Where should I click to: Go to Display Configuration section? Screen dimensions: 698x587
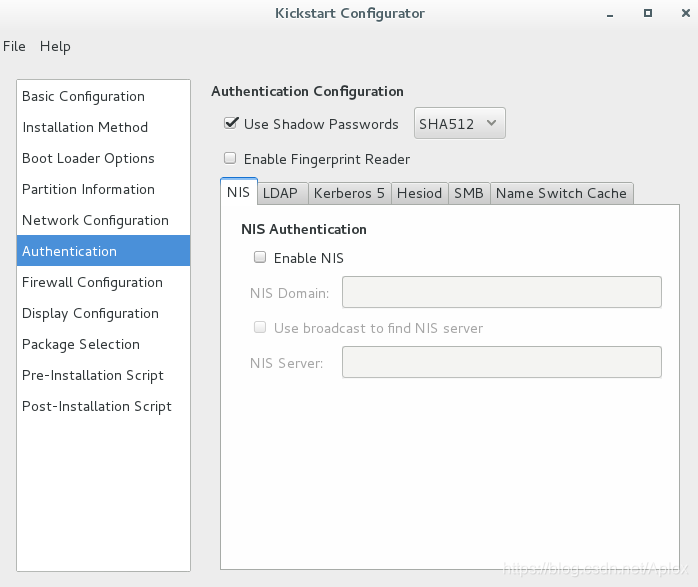click(x=103, y=313)
